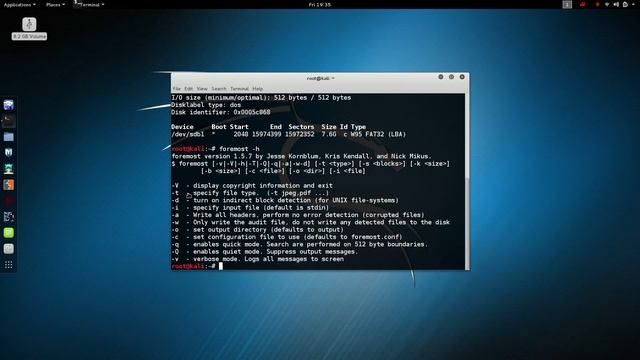Open the clock showing Fri 19:35
Viewport: 640px width, 360px height.
pos(320,4)
